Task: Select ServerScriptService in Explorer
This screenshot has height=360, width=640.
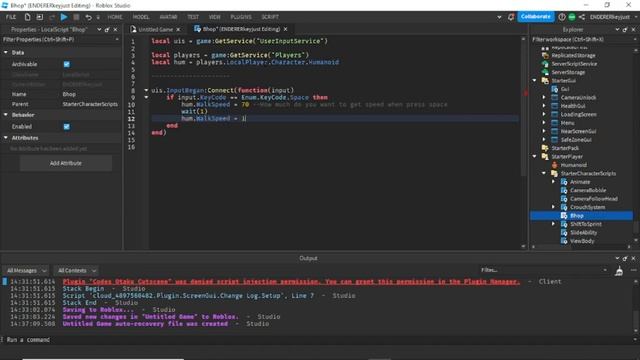Action: pos(574,64)
